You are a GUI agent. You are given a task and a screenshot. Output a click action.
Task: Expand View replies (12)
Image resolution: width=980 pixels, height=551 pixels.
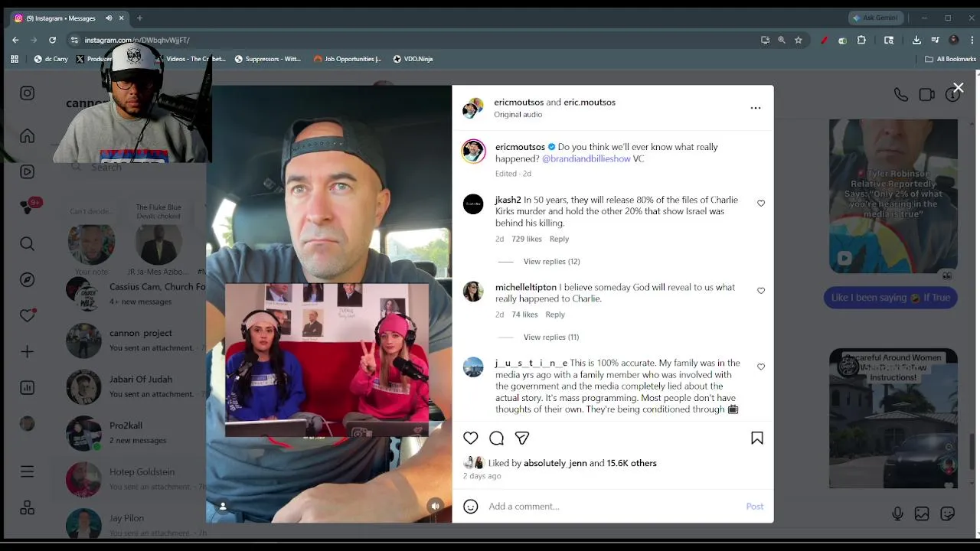pyautogui.click(x=551, y=262)
